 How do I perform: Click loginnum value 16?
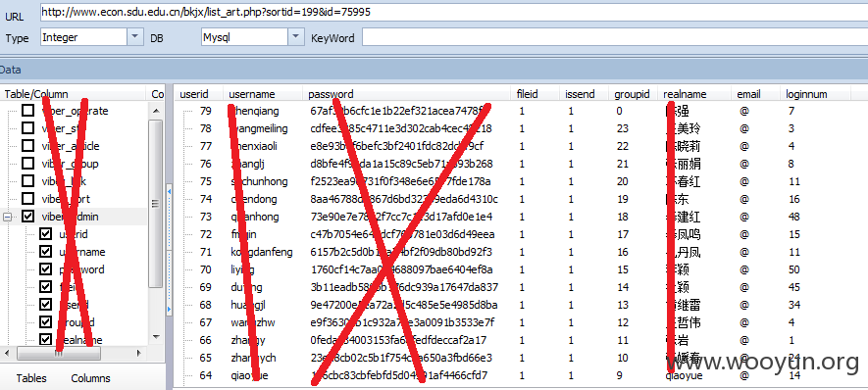[x=794, y=199]
